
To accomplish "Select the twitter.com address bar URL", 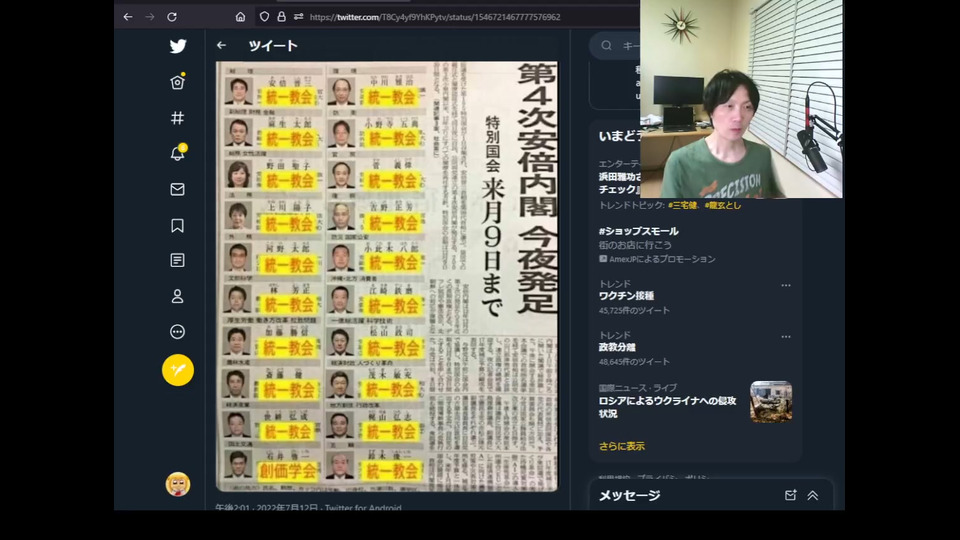I will click(x=435, y=17).
